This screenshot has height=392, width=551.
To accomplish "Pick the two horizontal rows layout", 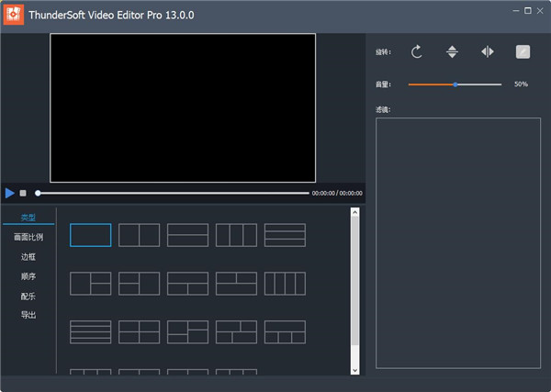I will [187, 235].
